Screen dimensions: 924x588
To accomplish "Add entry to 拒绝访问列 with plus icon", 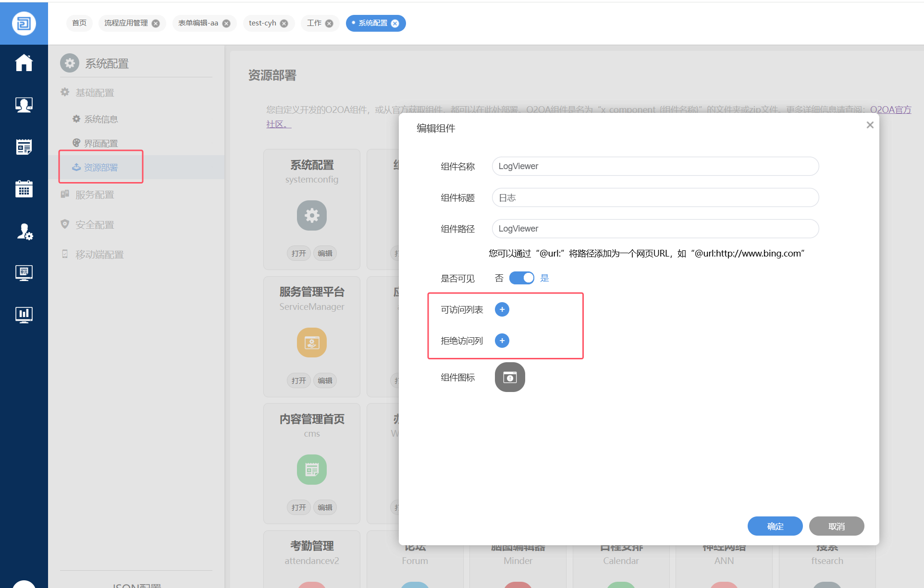I will pos(502,341).
